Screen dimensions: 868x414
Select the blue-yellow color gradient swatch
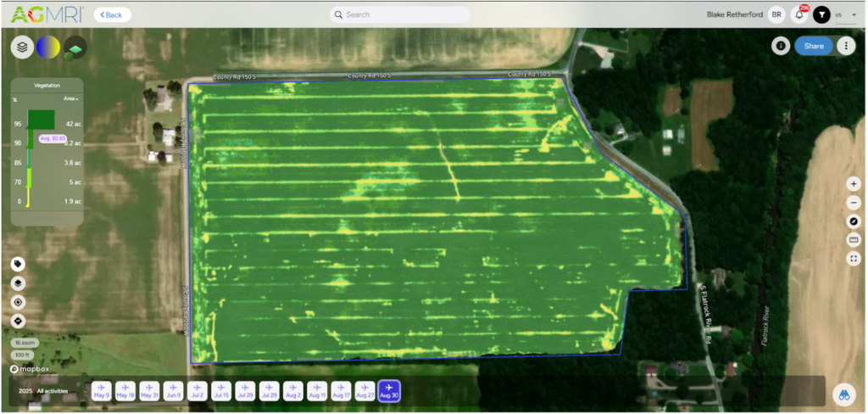tap(47, 47)
